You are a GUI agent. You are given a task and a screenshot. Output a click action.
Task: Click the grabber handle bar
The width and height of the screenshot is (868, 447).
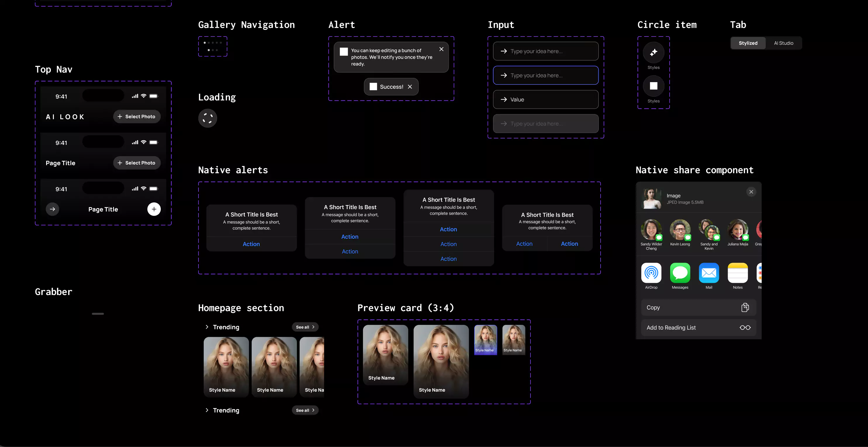click(x=98, y=314)
